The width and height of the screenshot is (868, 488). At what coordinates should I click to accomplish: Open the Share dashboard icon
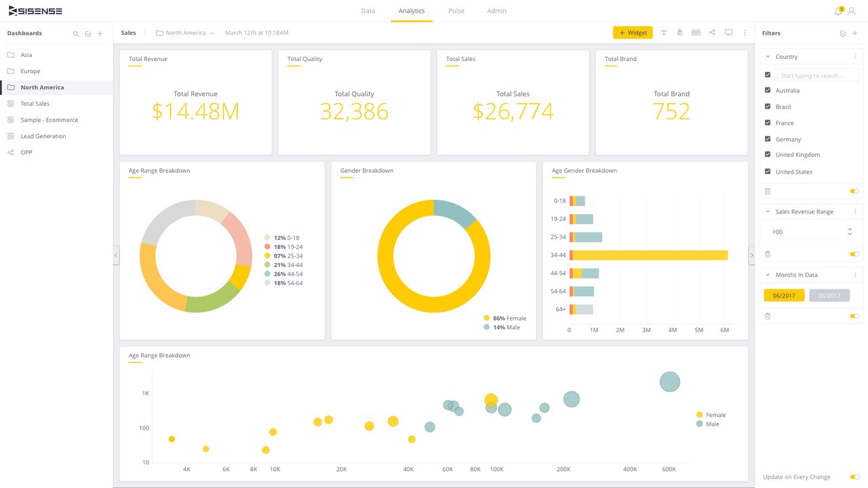[713, 33]
